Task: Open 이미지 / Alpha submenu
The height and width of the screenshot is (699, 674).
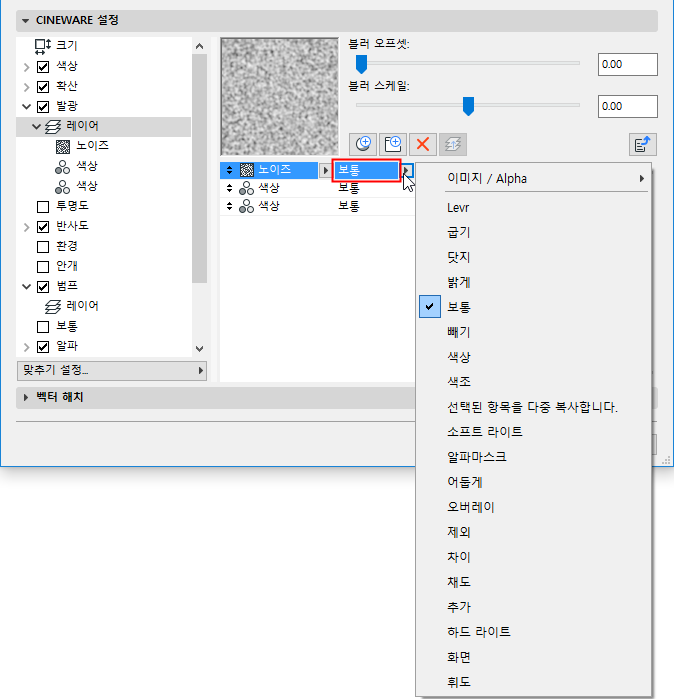Action: [533, 179]
